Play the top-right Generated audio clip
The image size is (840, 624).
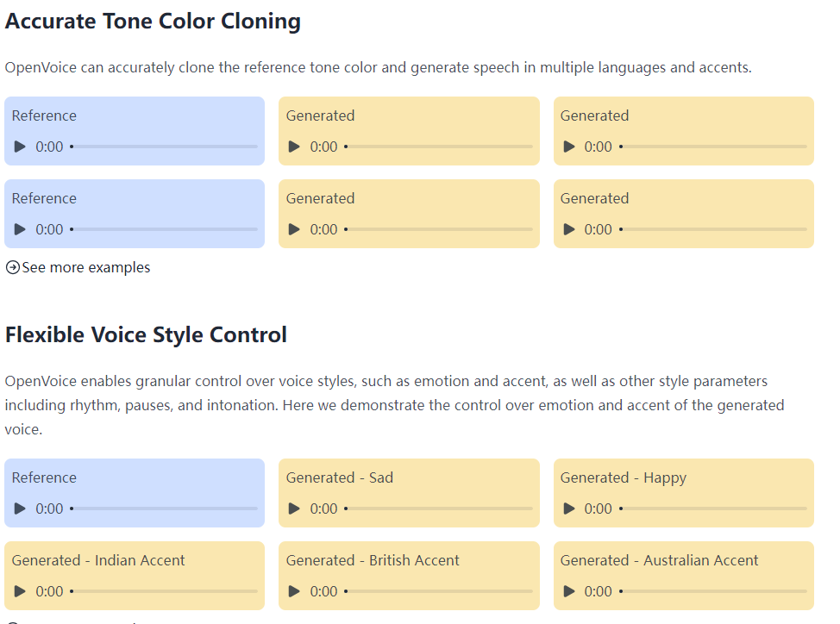(568, 147)
